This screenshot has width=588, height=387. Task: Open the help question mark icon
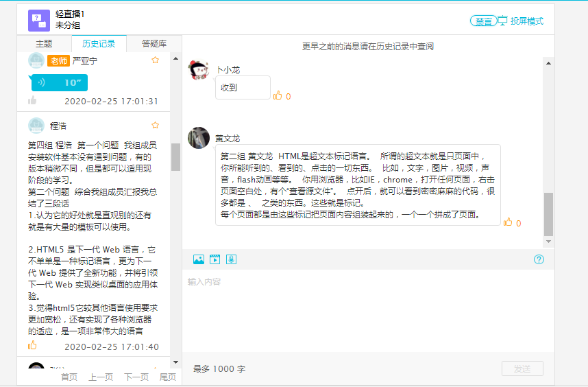pos(539,259)
